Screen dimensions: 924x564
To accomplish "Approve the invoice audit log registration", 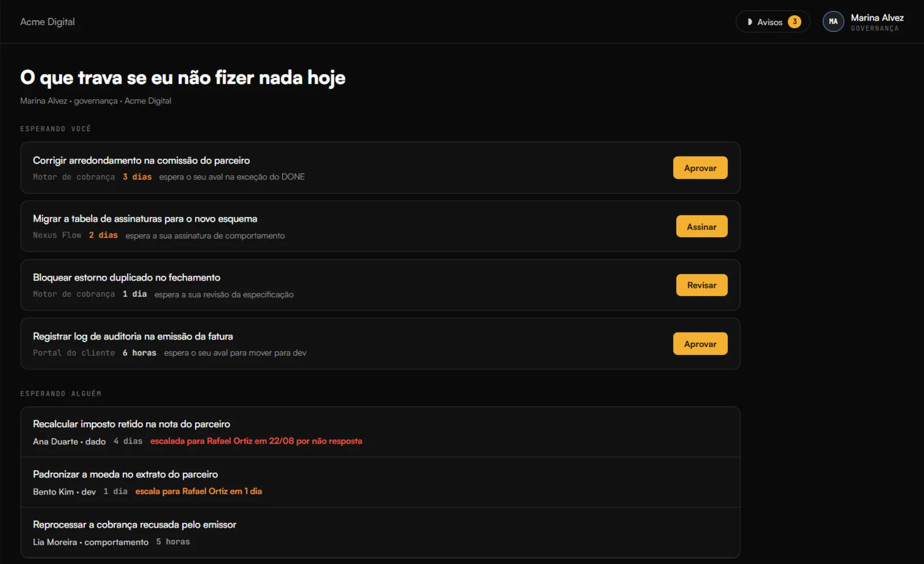I will point(700,344).
